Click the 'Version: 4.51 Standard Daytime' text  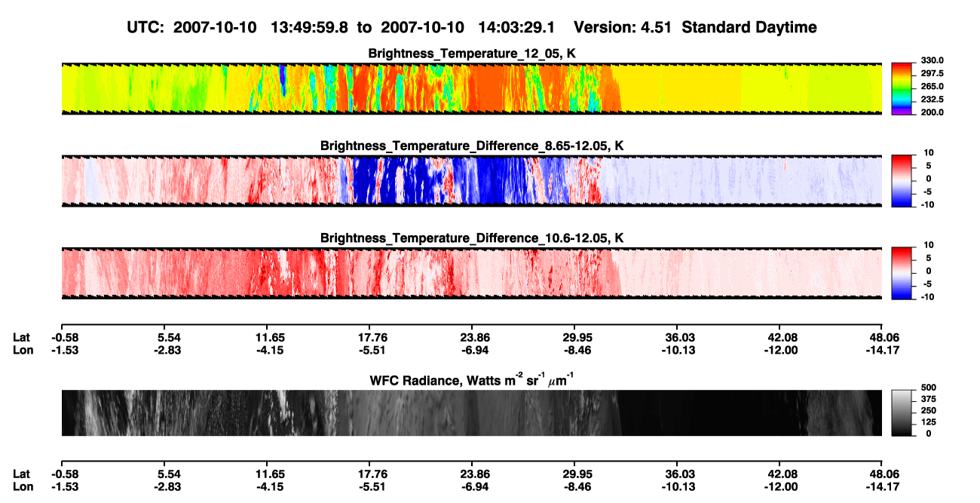pos(695,27)
